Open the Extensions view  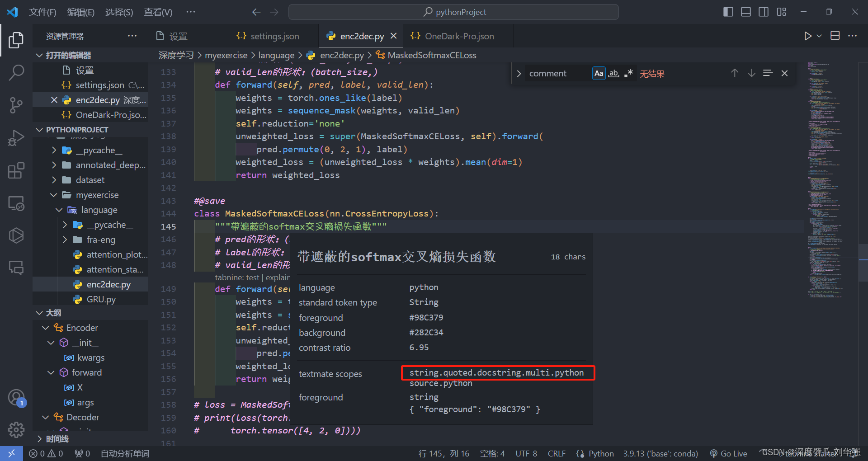16,170
